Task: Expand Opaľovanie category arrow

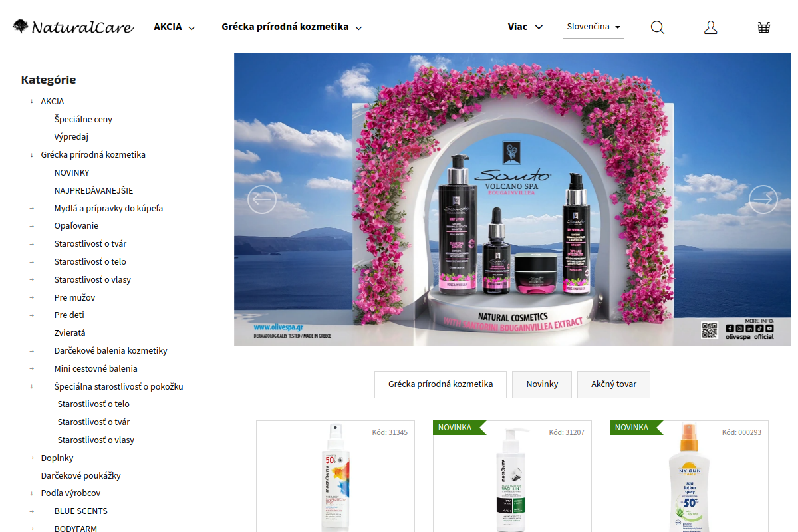Action: (x=31, y=226)
